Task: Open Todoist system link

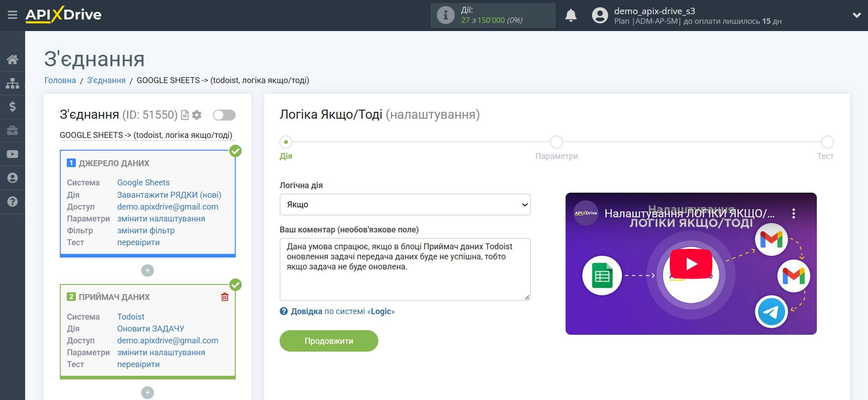Action: pyautogui.click(x=131, y=317)
